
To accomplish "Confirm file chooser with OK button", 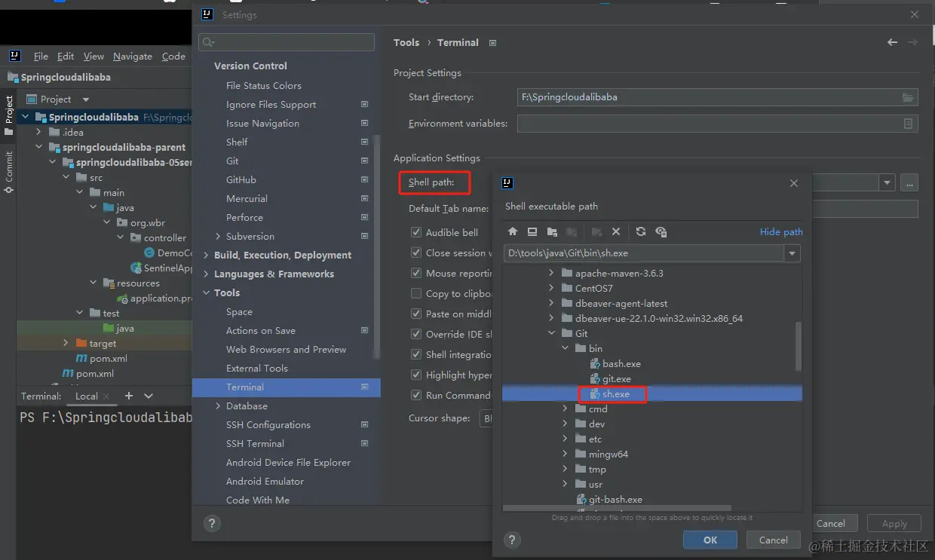I will click(x=710, y=540).
